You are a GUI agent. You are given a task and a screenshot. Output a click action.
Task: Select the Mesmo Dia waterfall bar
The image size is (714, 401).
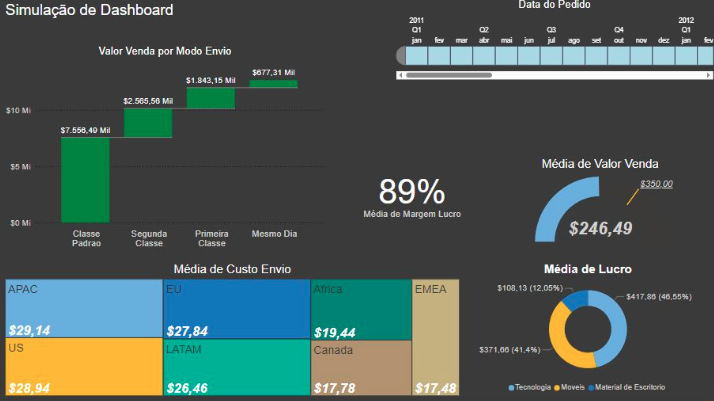273,84
